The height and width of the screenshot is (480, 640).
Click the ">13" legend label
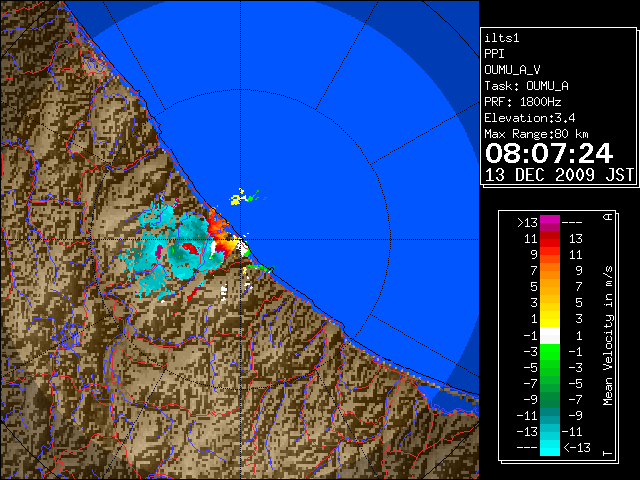[527, 223]
